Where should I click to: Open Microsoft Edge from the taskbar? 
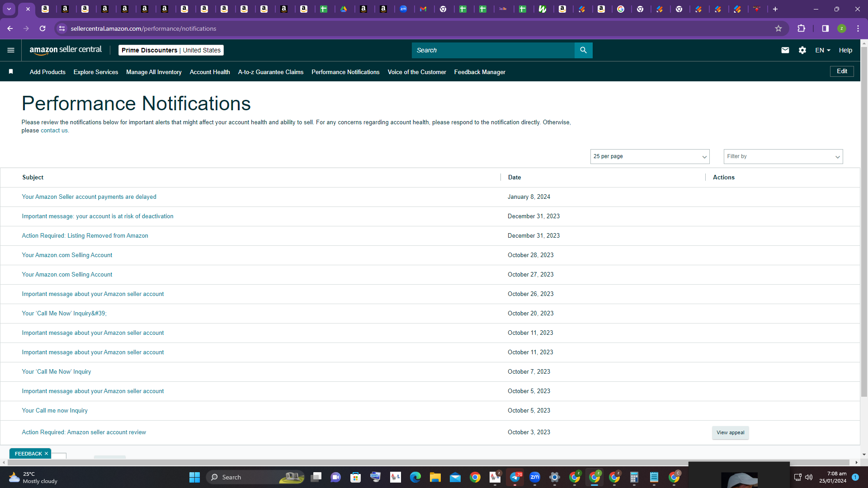[415, 477]
